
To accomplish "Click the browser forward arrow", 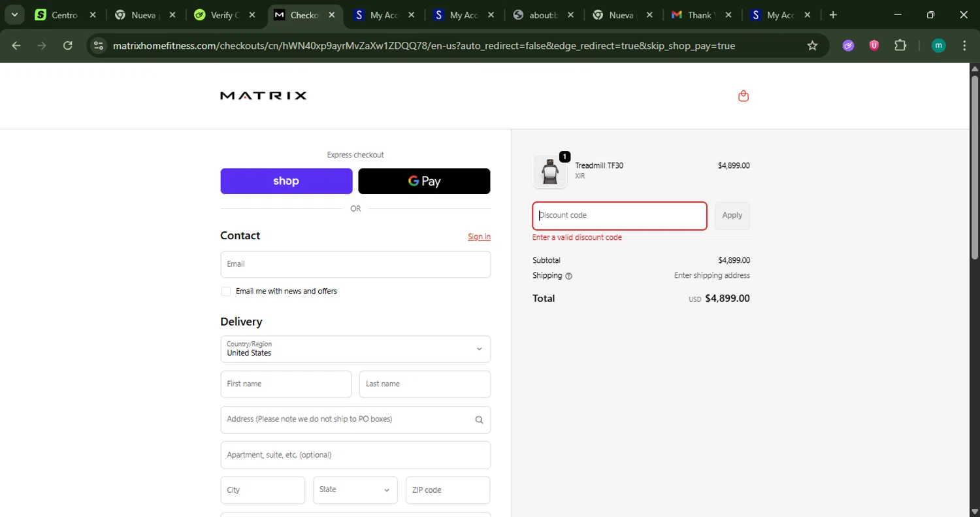I will (42, 45).
